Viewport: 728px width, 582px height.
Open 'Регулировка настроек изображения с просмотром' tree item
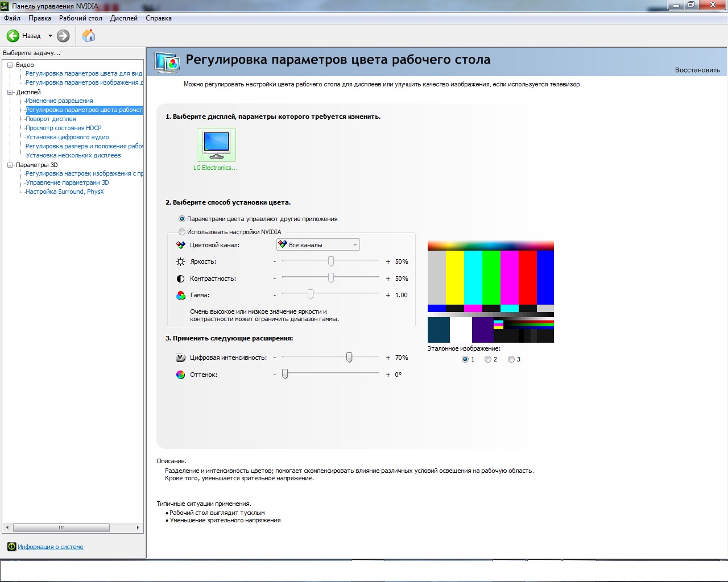click(84, 173)
